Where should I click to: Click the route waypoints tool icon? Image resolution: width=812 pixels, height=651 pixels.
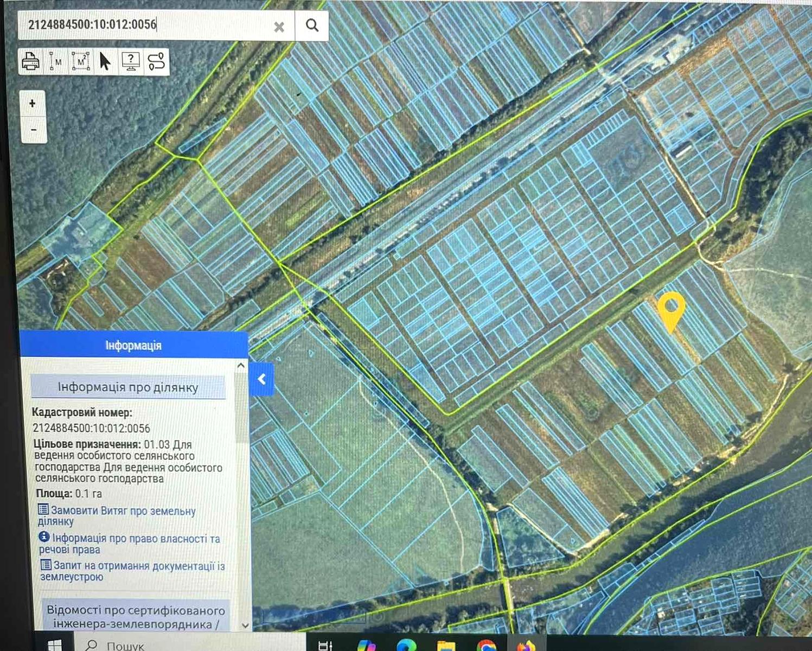coord(156,62)
